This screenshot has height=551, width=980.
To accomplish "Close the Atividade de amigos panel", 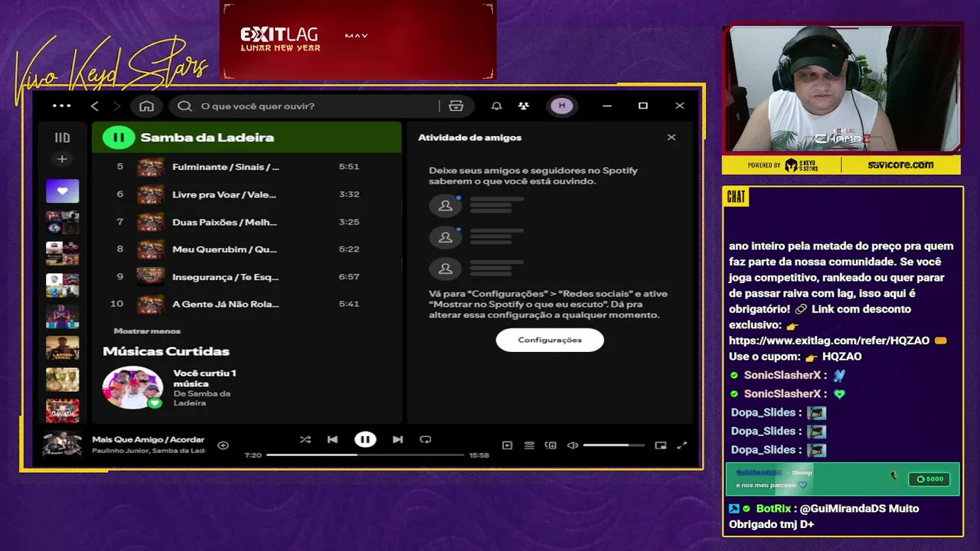I will [x=671, y=138].
